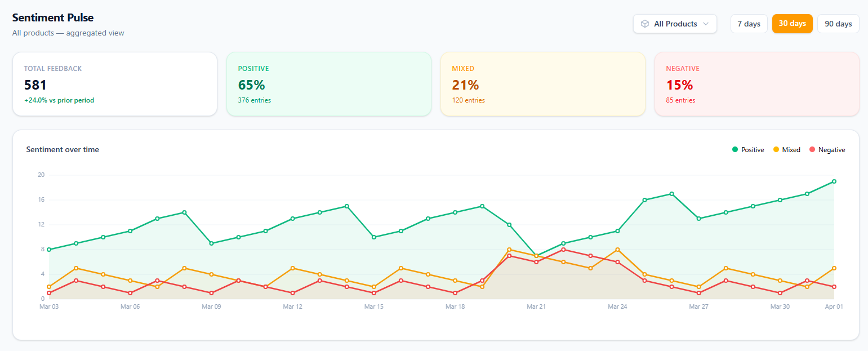Click the Sentiment Pulse page title

coord(53,17)
